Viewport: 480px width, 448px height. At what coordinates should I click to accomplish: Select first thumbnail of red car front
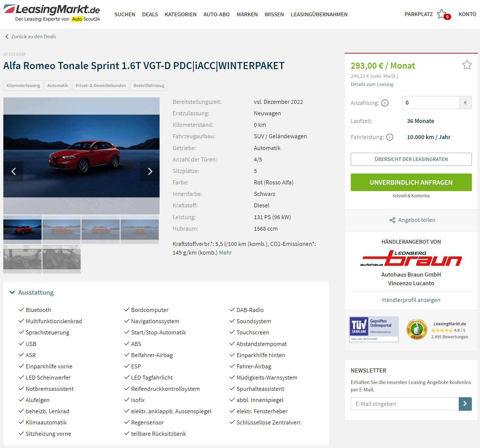click(x=22, y=230)
